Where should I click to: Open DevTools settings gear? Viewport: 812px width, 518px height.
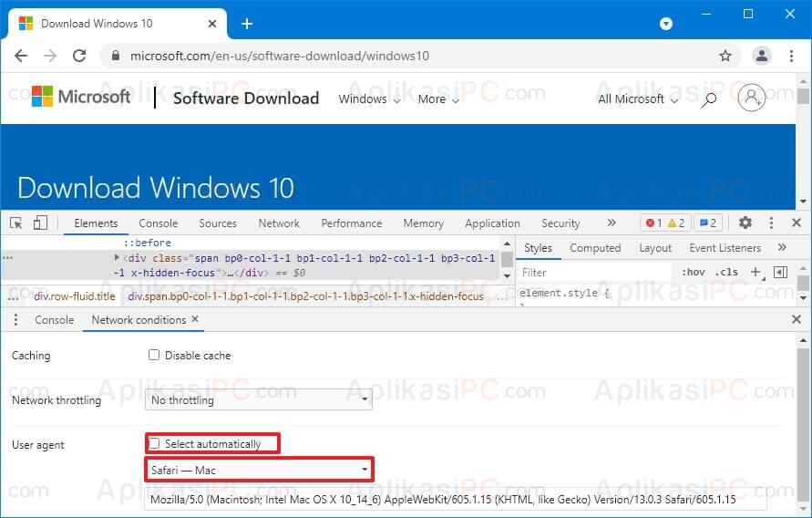[745, 223]
